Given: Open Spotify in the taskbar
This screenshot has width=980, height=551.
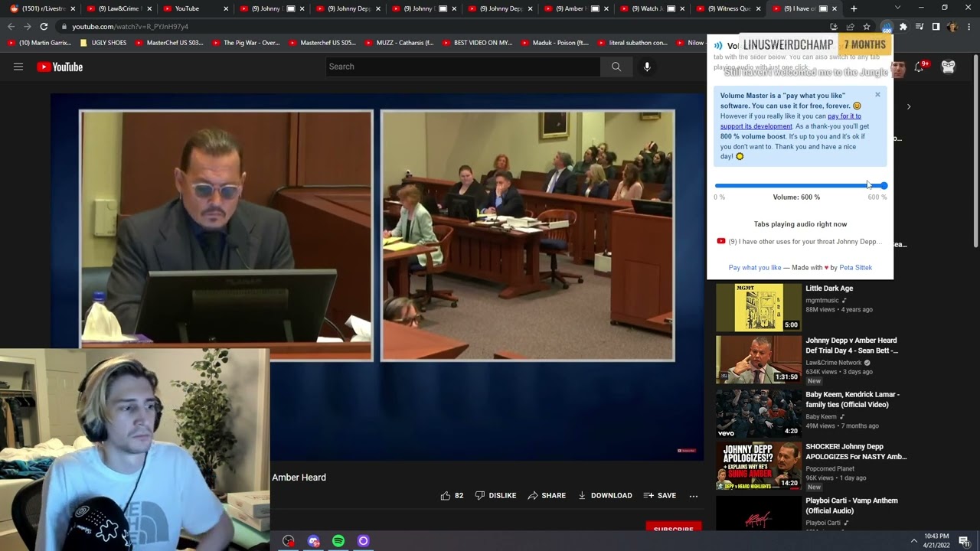Looking at the screenshot, I should coord(338,541).
